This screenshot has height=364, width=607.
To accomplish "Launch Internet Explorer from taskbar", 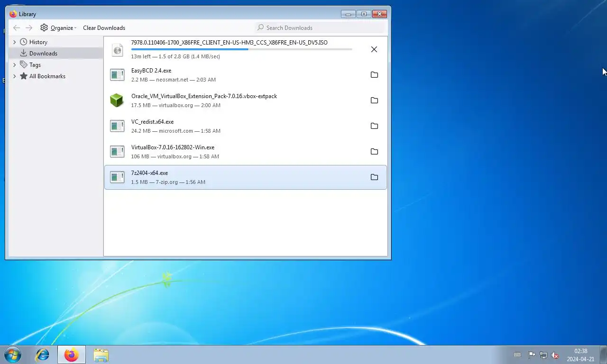I will click(x=43, y=355).
